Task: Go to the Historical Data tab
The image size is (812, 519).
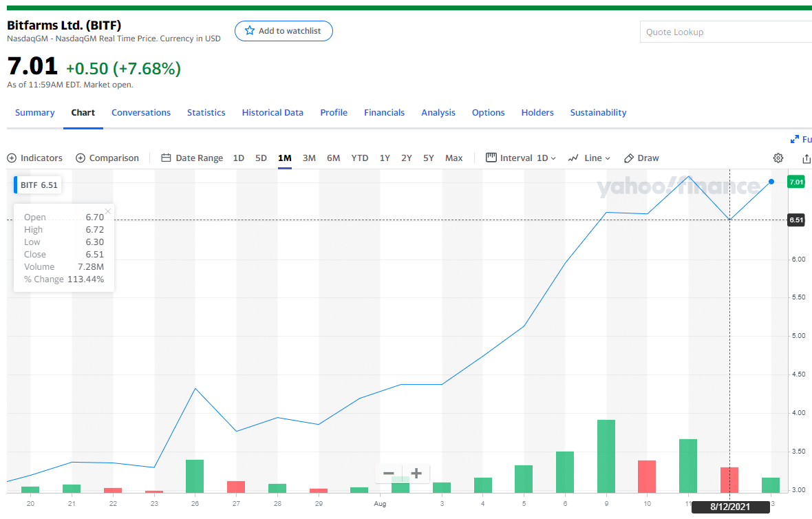Action: tap(273, 112)
